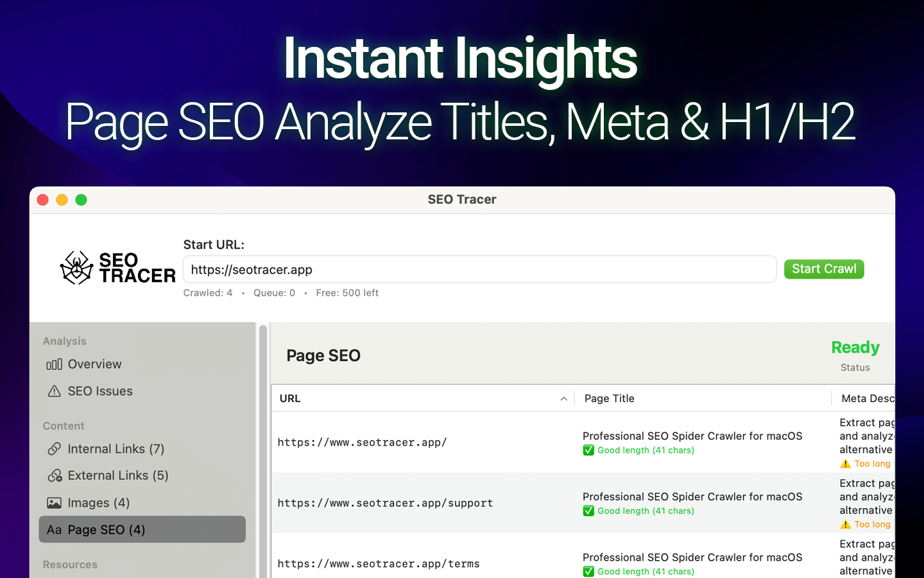Click Good length (41 chars) in terms row
Viewport: 924px width, 578px height.
click(646, 572)
